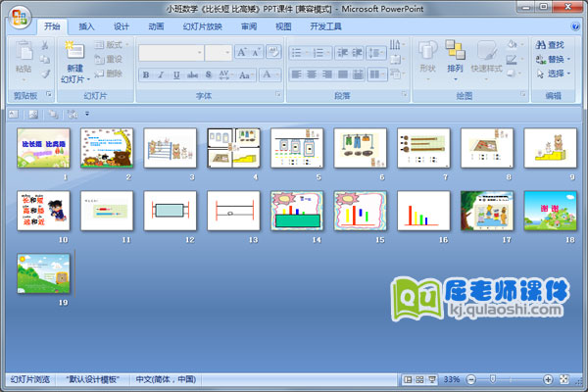This screenshot has width=588, height=392.
Task: Open the Office button menu
Action: tap(20, 18)
